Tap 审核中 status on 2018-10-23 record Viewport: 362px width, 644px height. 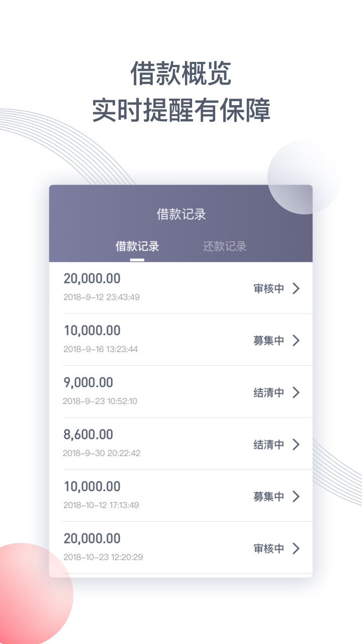[x=268, y=548]
